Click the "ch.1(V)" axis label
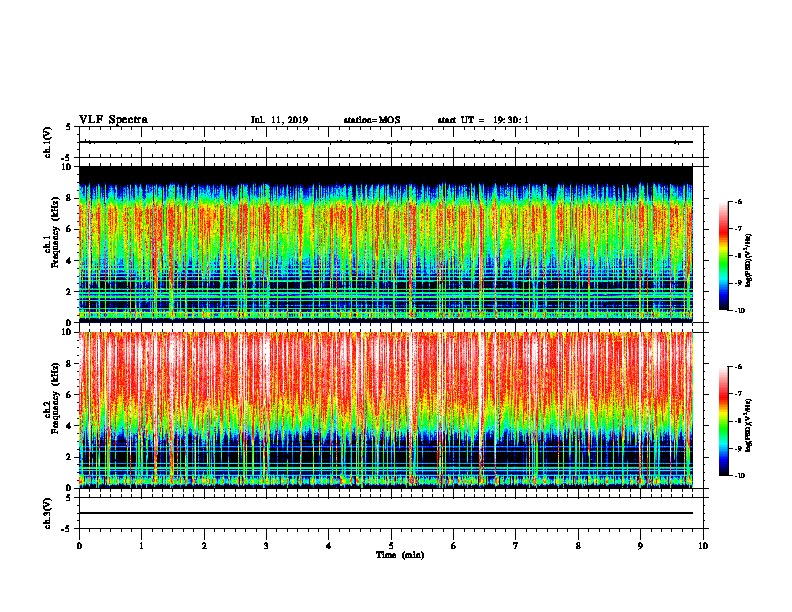This screenshot has width=792, height=612. [x=48, y=142]
